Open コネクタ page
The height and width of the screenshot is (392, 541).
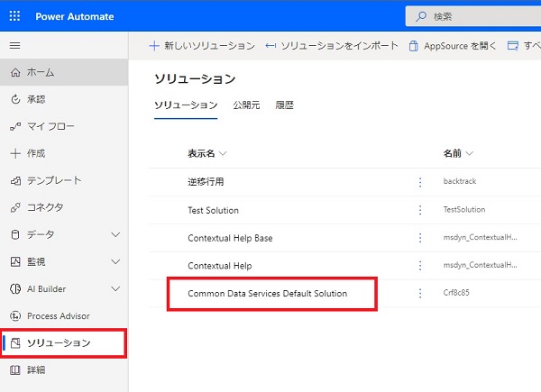[x=64, y=207]
